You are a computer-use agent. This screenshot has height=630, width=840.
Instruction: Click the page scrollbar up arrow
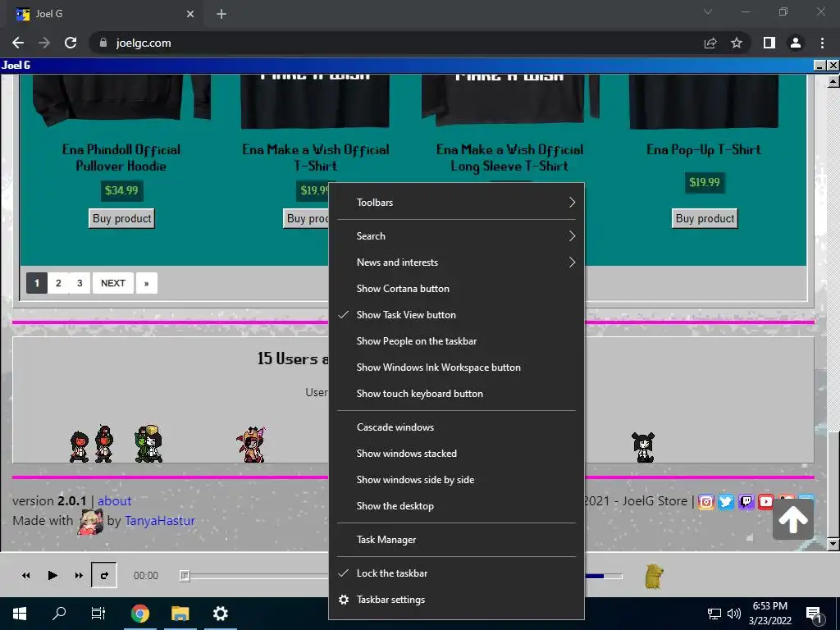click(x=833, y=81)
